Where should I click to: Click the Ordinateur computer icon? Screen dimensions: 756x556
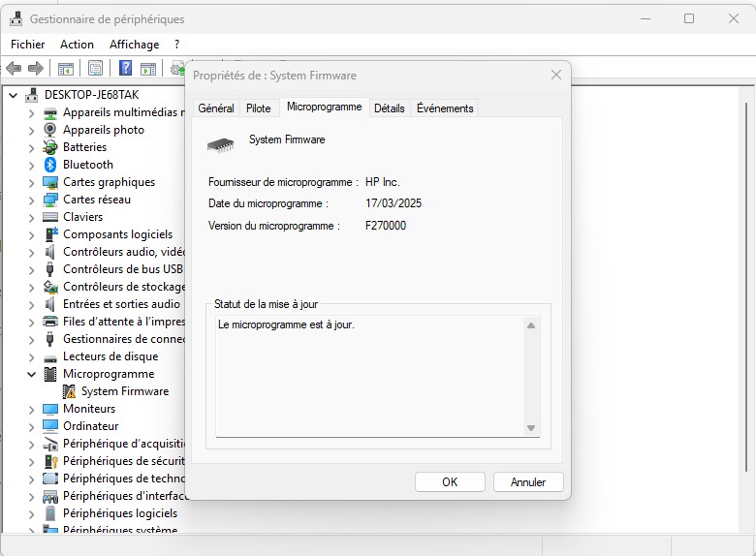(50, 426)
